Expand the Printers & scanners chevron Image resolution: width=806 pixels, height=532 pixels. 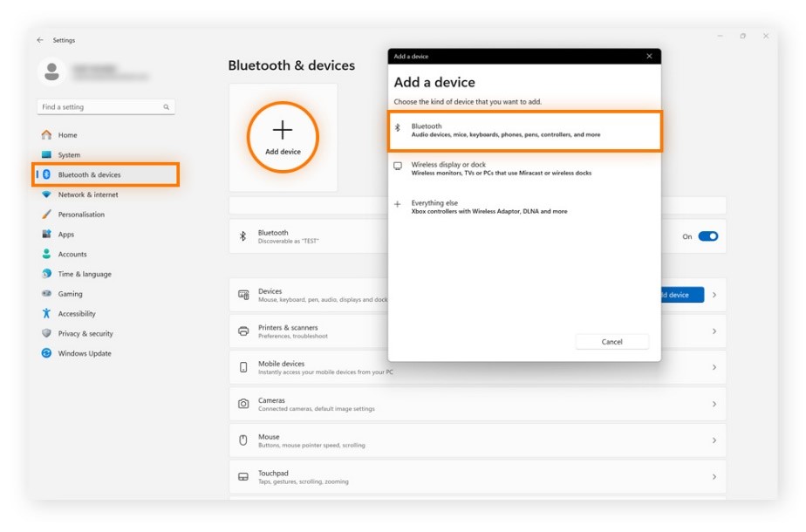(714, 331)
